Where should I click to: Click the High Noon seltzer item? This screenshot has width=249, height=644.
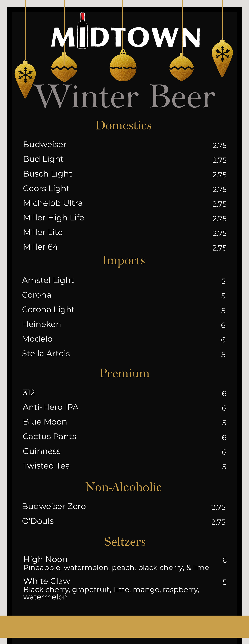(x=46, y=559)
